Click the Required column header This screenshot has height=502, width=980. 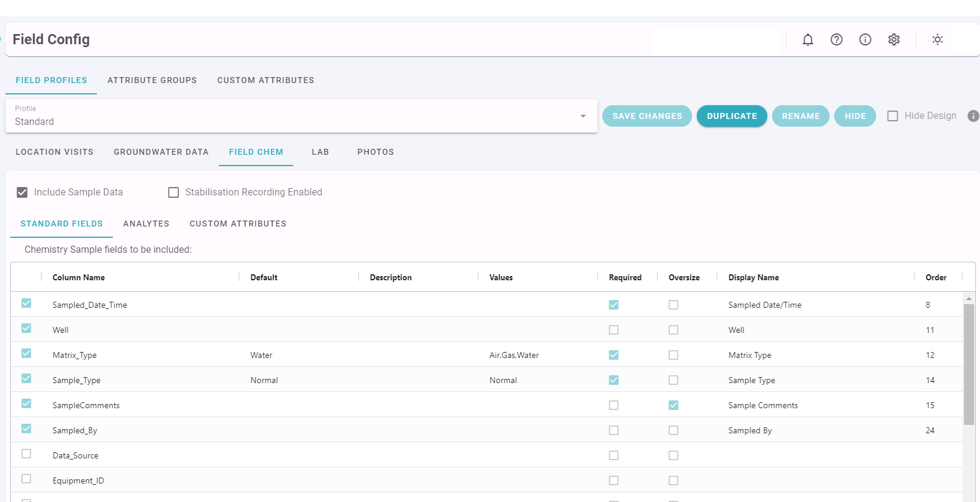pos(625,277)
